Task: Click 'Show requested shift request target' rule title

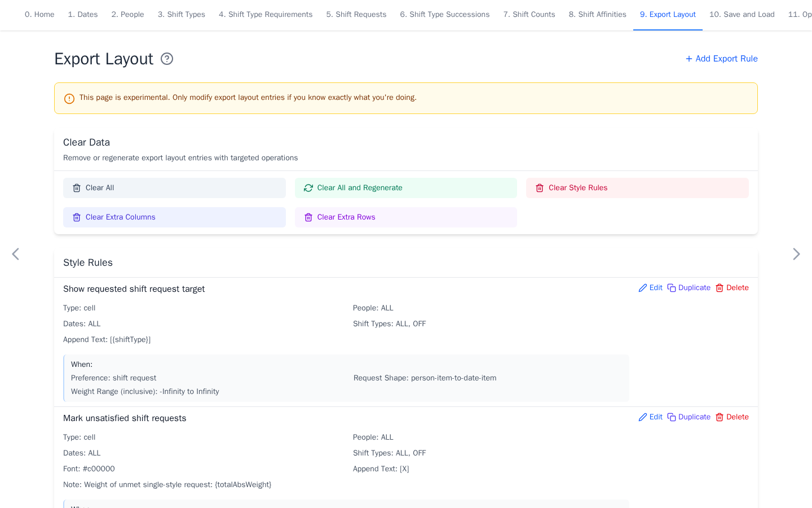Action: 134,289
